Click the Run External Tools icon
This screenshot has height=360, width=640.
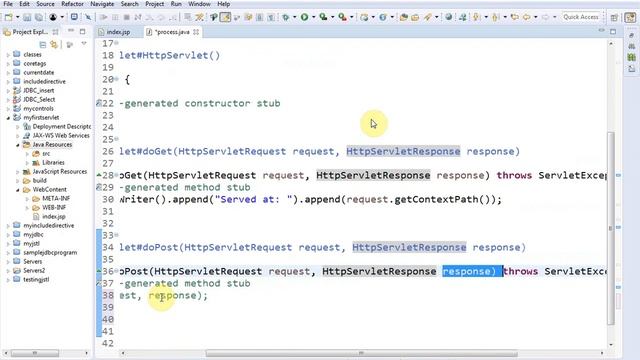point(342,17)
